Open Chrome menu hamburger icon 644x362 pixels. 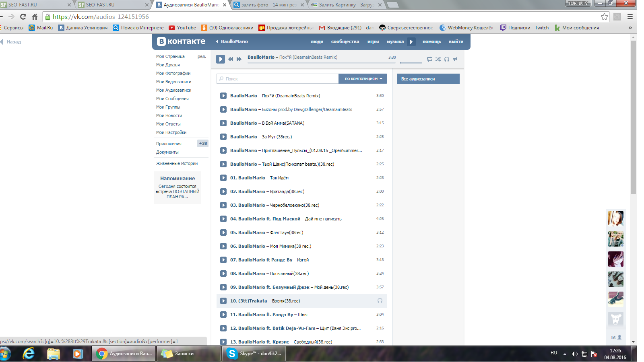(630, 16)
